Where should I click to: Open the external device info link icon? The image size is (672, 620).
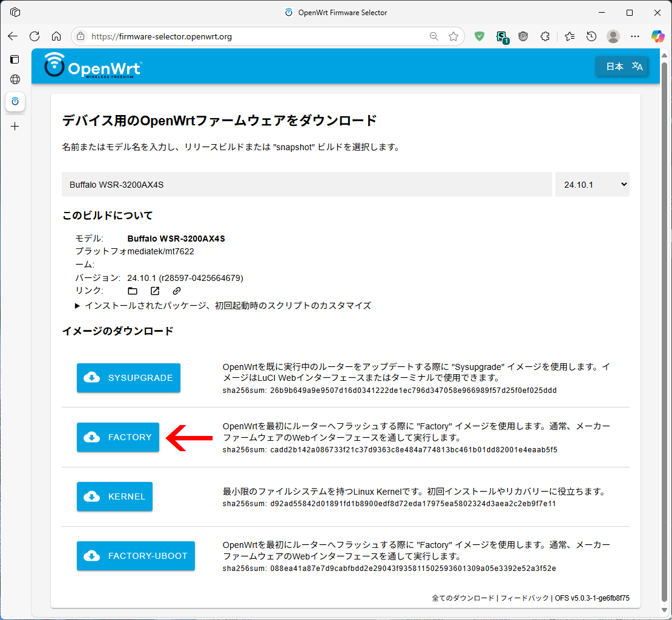click(x=155, y=291)
